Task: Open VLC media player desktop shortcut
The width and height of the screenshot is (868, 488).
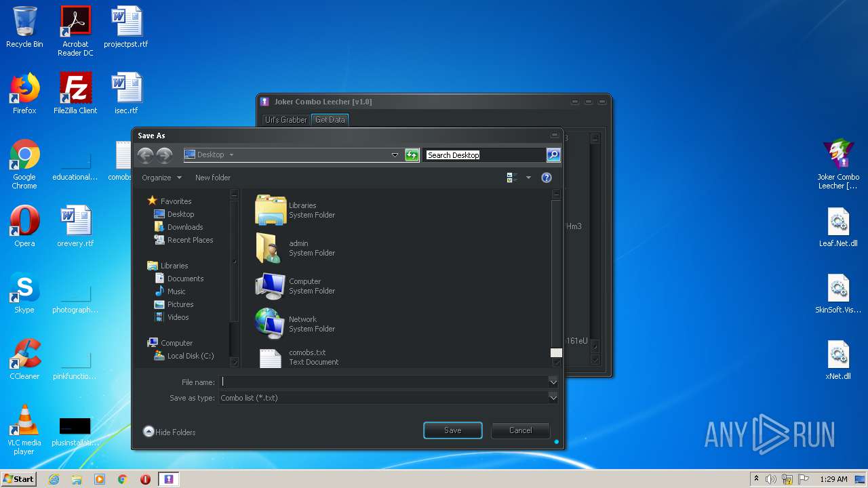Action: pos(24,430)
